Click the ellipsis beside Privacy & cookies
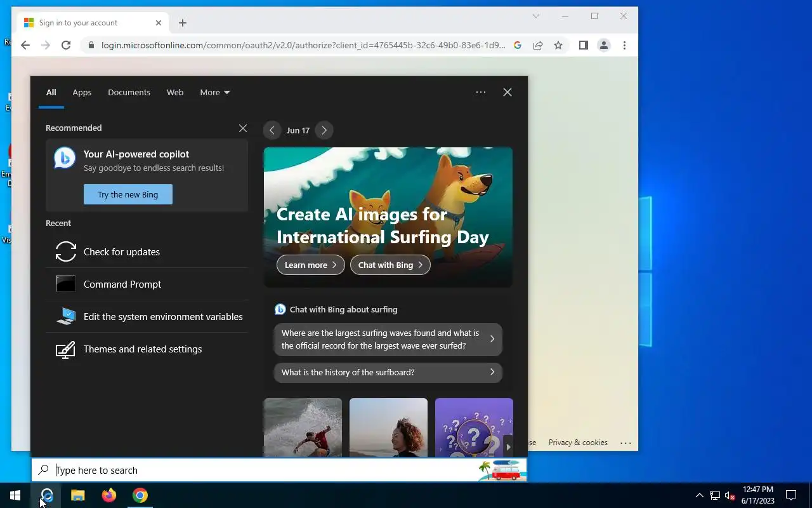This screenshot has width=812, height=508. pos(625,443)
